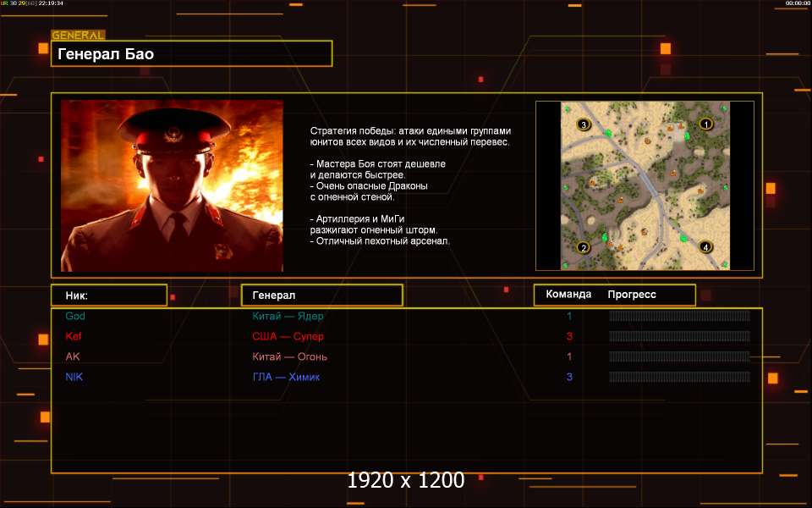The image size is (812, 508).
Task: Select player name Kef
Action: [x=74, y=336]
